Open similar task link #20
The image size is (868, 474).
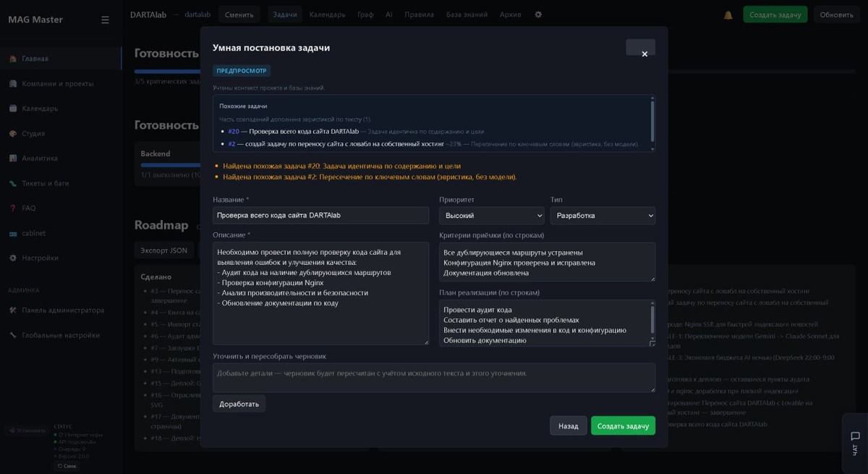click(234, 132)
